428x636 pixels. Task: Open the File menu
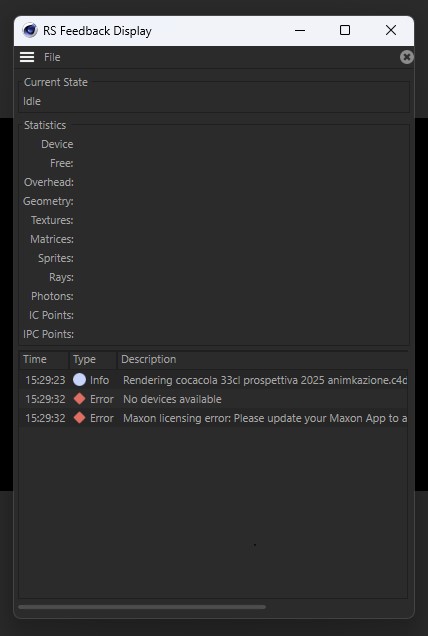pyautogui.click(x=52, y=57)
